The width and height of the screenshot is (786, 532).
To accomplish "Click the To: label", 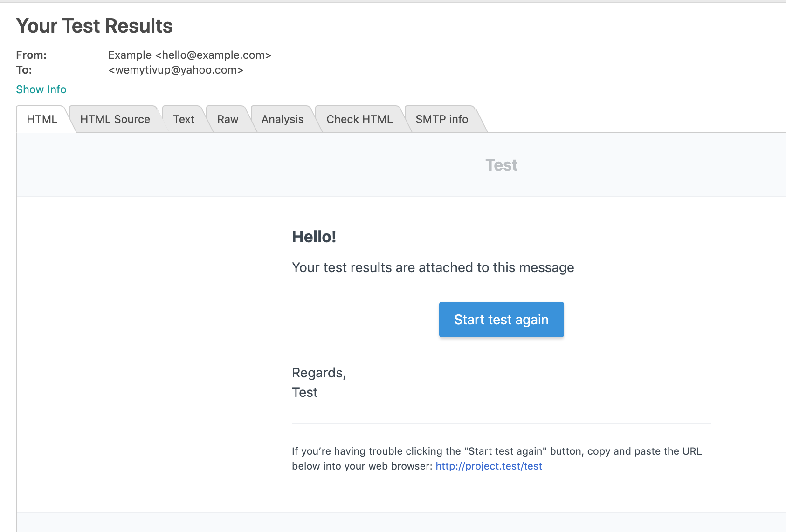I will (24, 70).
